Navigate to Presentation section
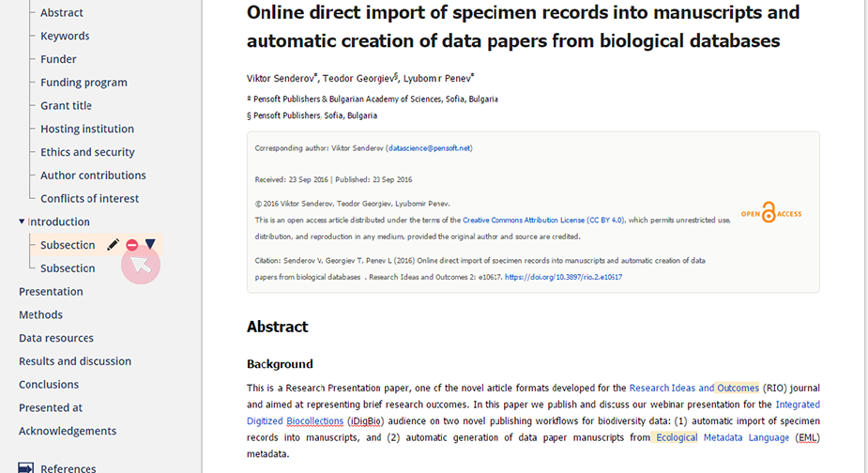This screenshot has height=473, width=868. click(51, 291)
